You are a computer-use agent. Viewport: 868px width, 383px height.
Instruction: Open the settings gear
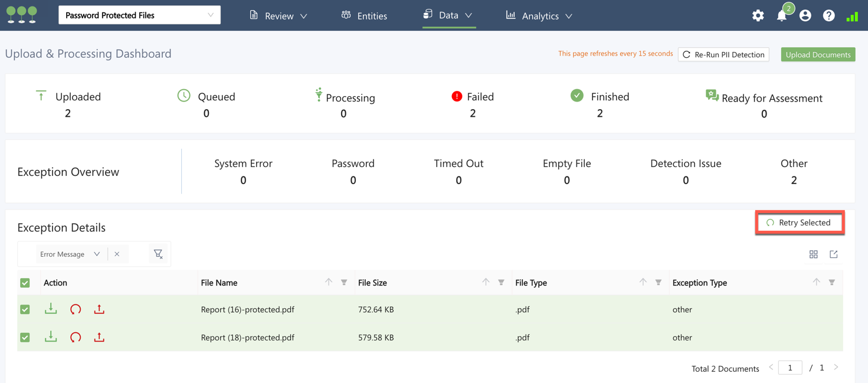pos(758,16)
